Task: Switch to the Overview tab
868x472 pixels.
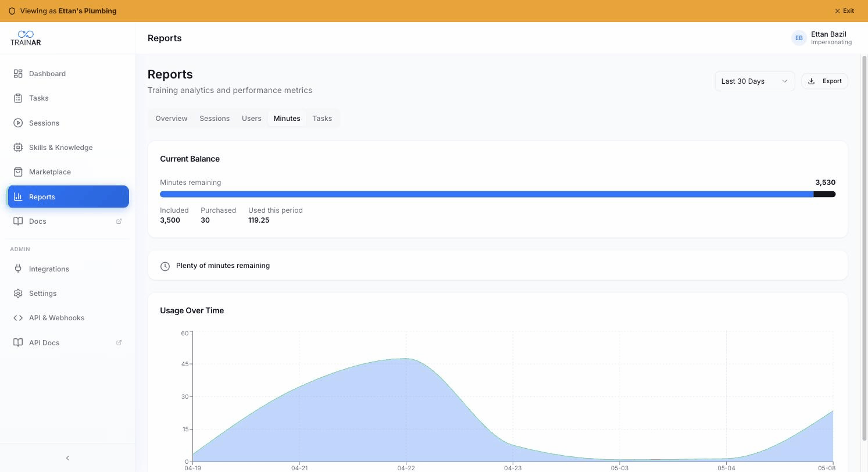Action: point(172,119)
